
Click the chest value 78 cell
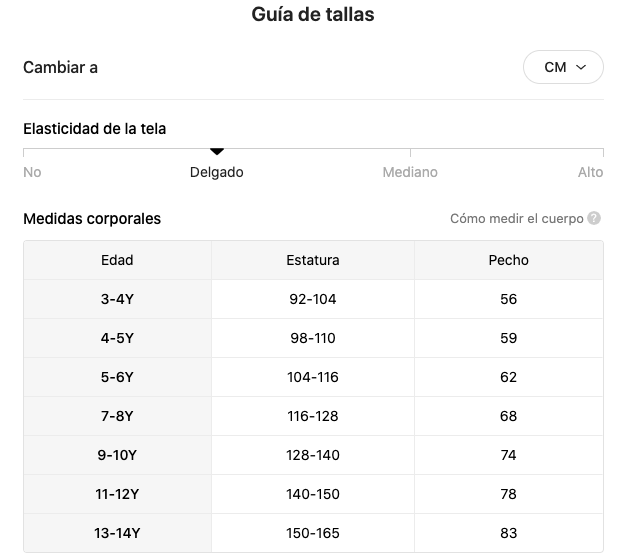509,494
